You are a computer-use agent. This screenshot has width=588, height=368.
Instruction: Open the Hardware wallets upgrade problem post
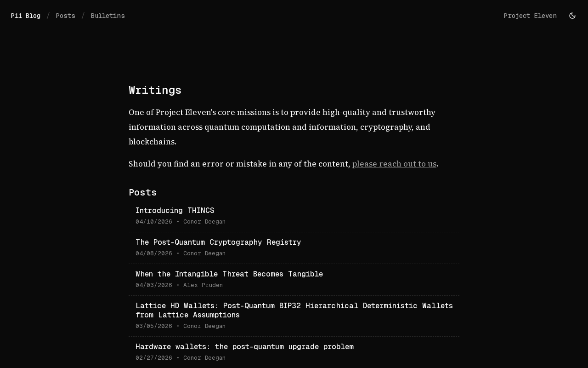(x=244, y=346)
